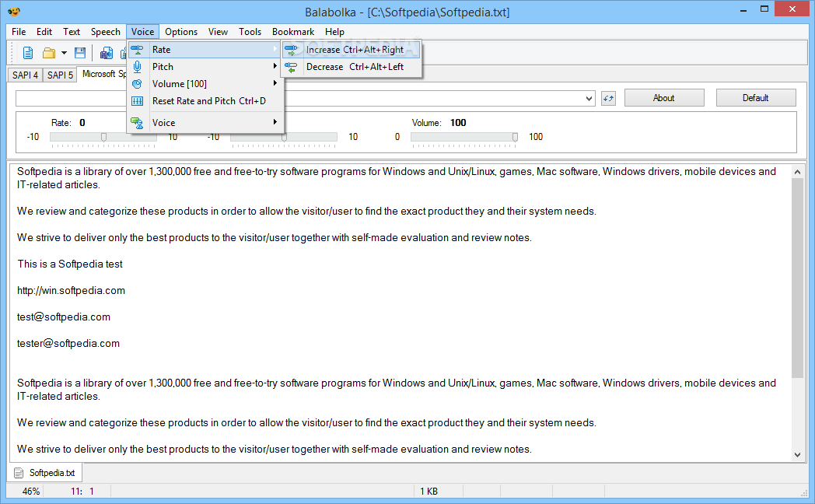
Task: Maximize the Balabolka window
Action: [x=764, y=9]
